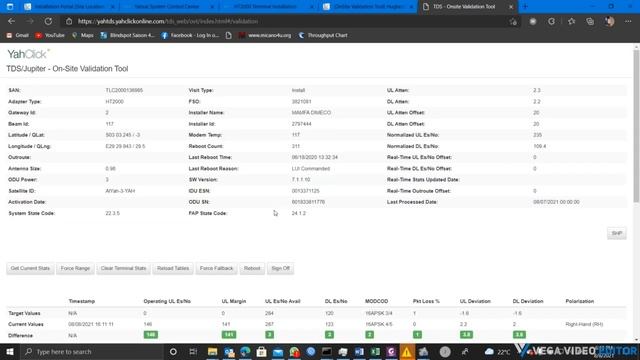This screenshot has height=360, width=640.
Task: Click the address bar URL field
Action: point(286,21)
